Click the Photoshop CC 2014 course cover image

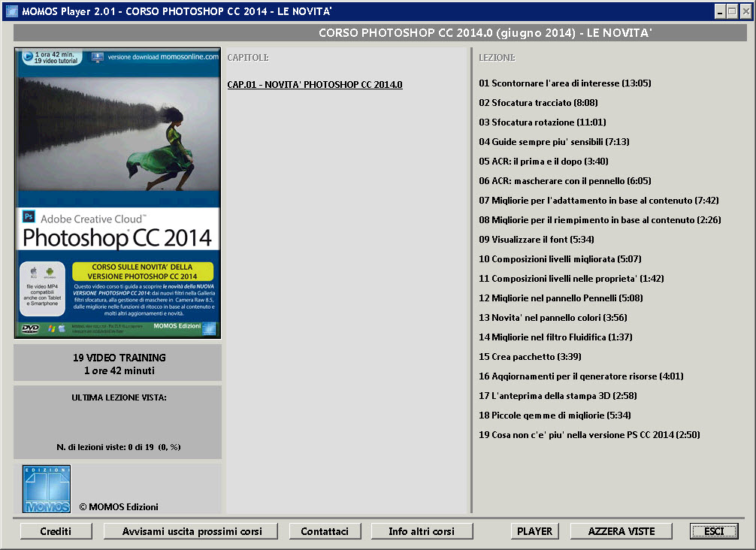pyautogui.click(x=118, y=193)
